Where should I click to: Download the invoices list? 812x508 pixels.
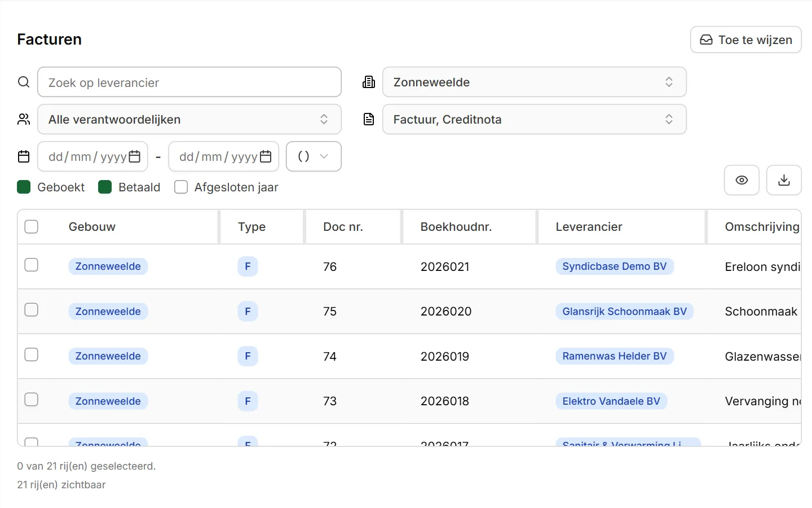coord(784,180)
